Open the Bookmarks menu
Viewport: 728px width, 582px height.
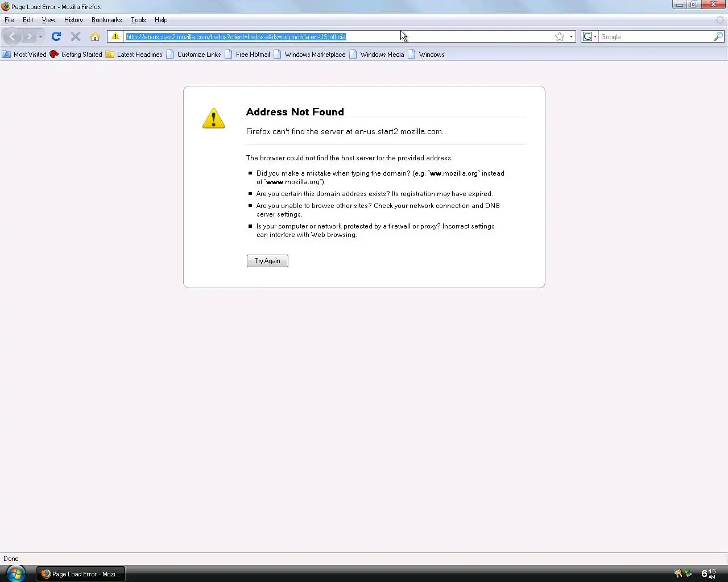click(107, 20)
